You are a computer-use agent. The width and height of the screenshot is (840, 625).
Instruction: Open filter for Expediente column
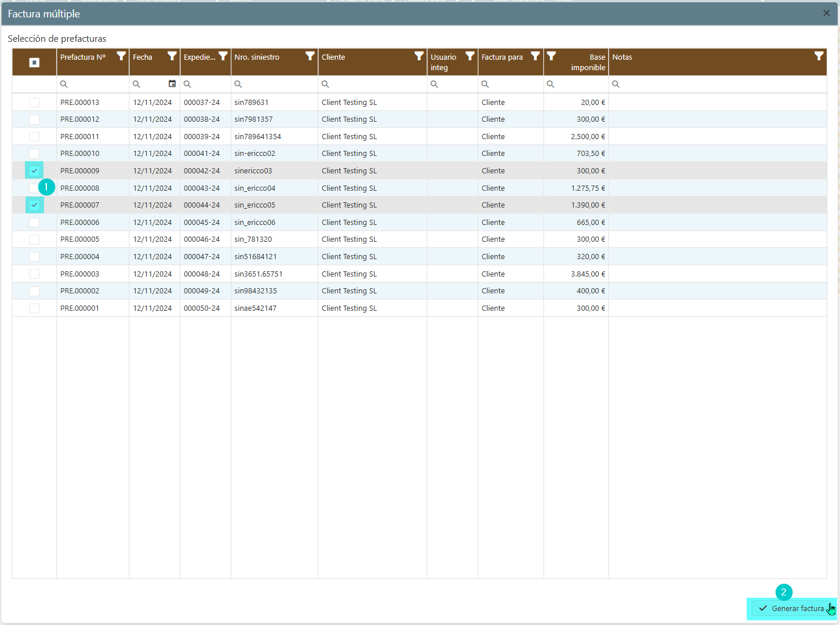[223, 56]
